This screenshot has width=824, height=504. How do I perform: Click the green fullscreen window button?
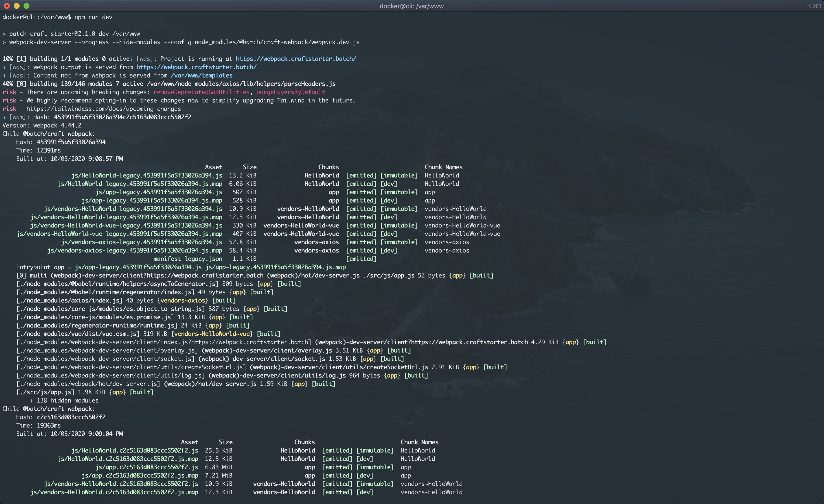tap(27, 6)
